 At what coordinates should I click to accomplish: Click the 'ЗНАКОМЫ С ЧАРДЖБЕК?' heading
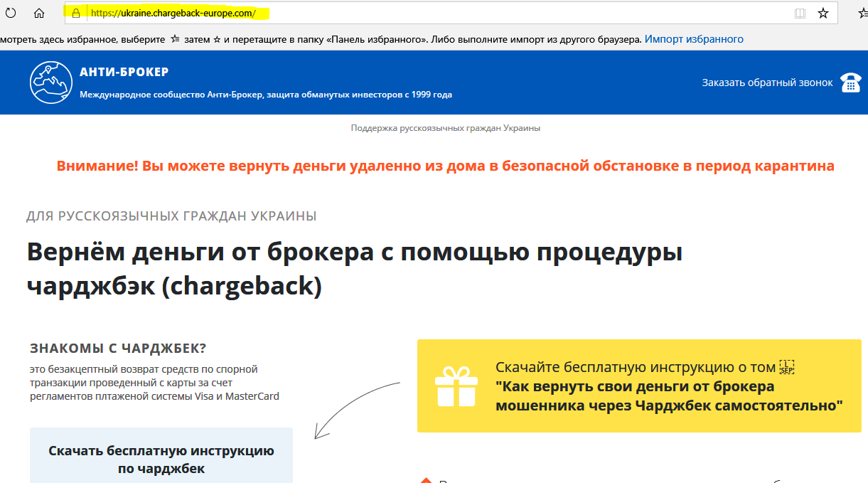tap(118, 349)
